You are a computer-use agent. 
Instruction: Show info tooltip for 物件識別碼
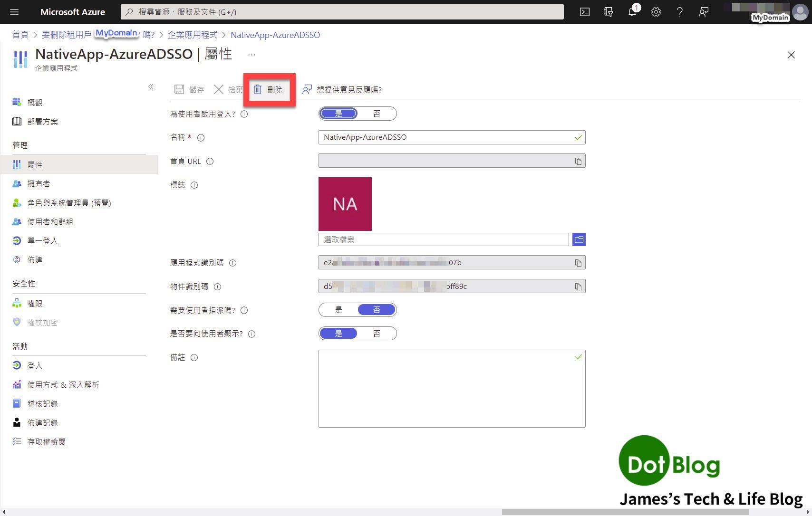[217, 287]
